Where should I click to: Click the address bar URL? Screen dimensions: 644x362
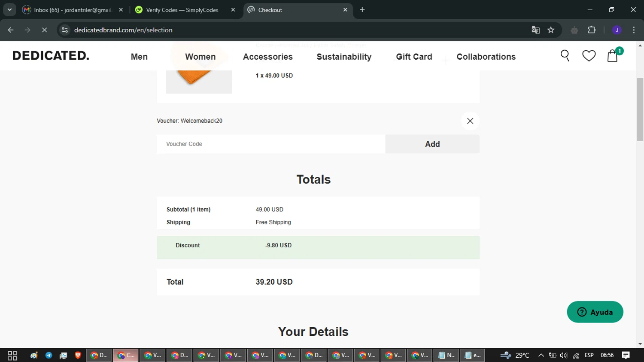(123, 30)
